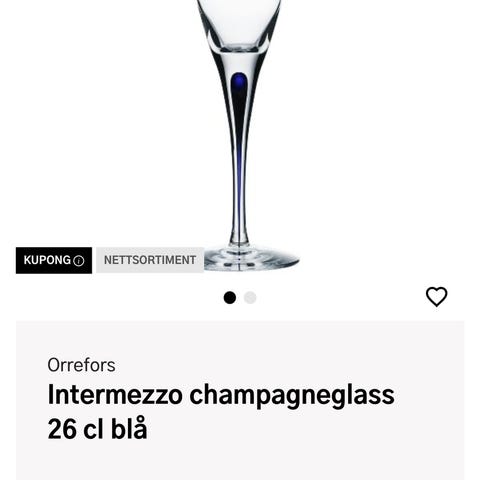Tap the word 'Intermezzo' in product name
Viewport: 480px width, 480px height.
[x=115, y=395]
